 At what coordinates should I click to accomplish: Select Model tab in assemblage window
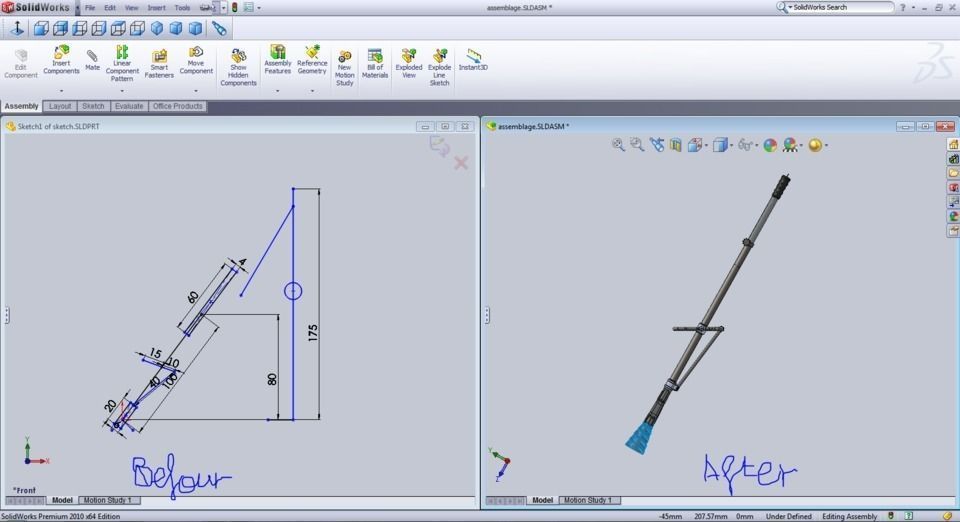[x=542, y=500]
